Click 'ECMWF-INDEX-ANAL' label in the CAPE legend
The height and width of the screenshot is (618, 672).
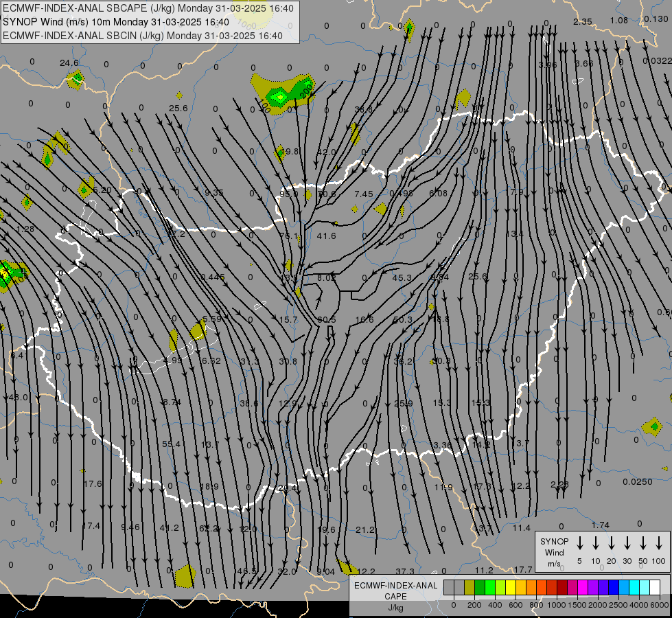[395, 586]
